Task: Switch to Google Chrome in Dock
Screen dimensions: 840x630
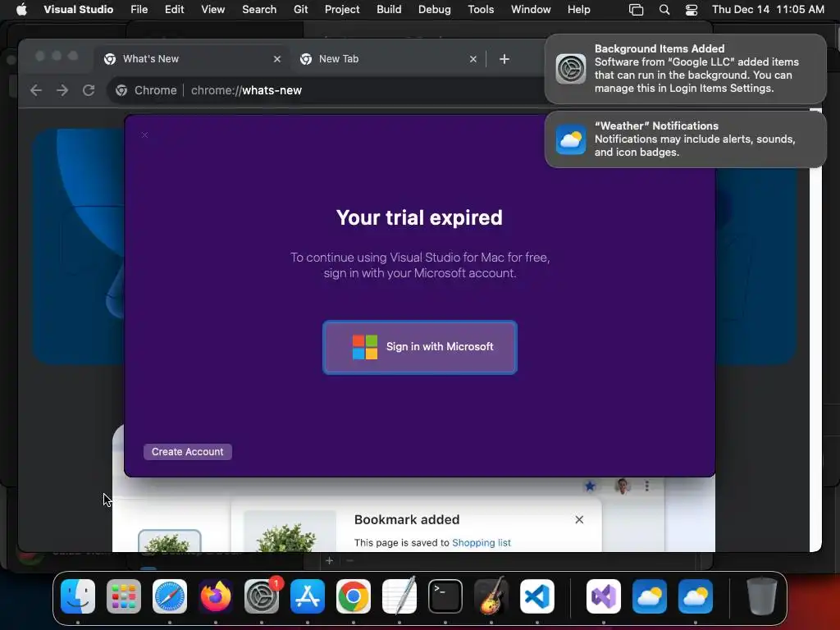Action: (x=354, y=596)
